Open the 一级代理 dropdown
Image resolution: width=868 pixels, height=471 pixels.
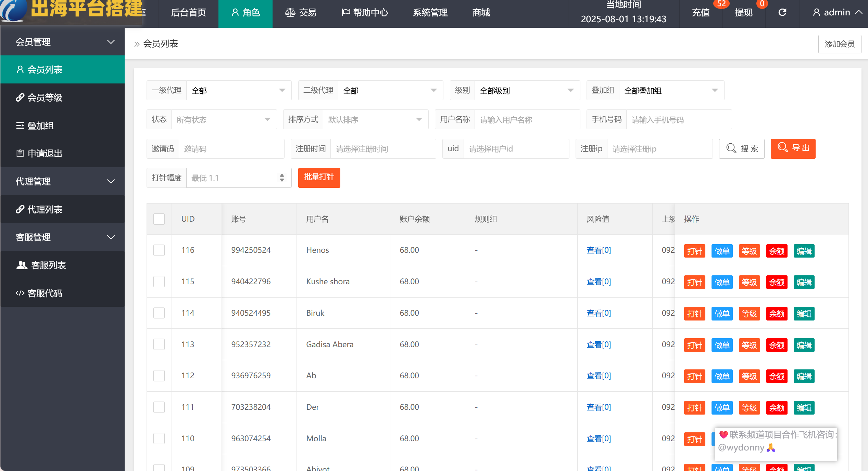pyautogui.click(x=239, y=90)
